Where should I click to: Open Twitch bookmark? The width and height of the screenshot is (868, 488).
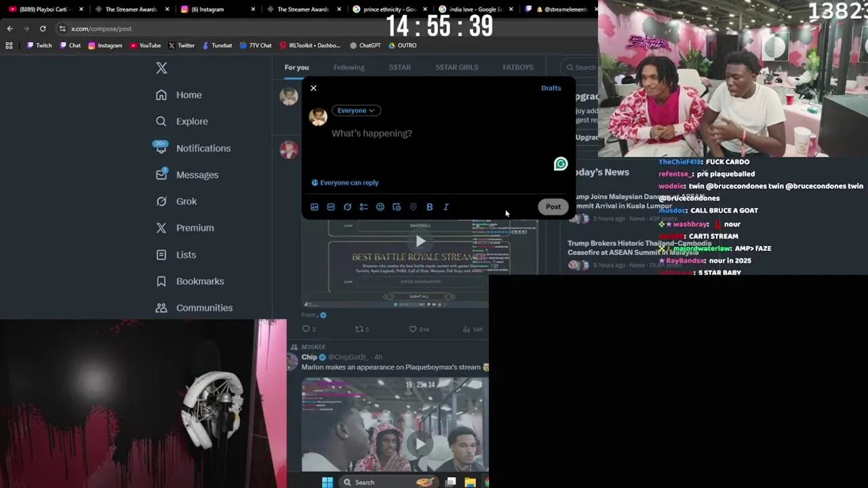39,45
